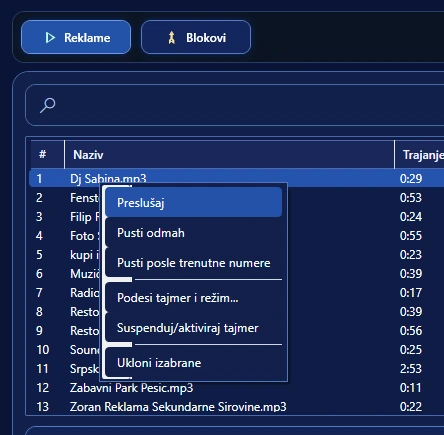Focus the search input field

[x=235, y=105]
